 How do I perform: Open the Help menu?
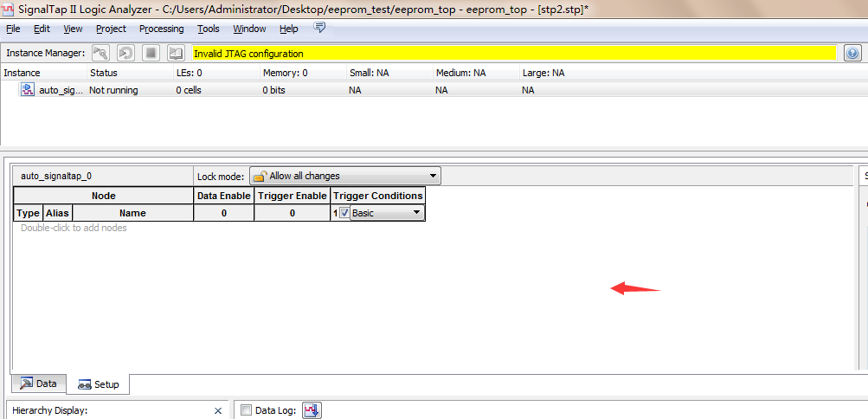tap(289, 29)
